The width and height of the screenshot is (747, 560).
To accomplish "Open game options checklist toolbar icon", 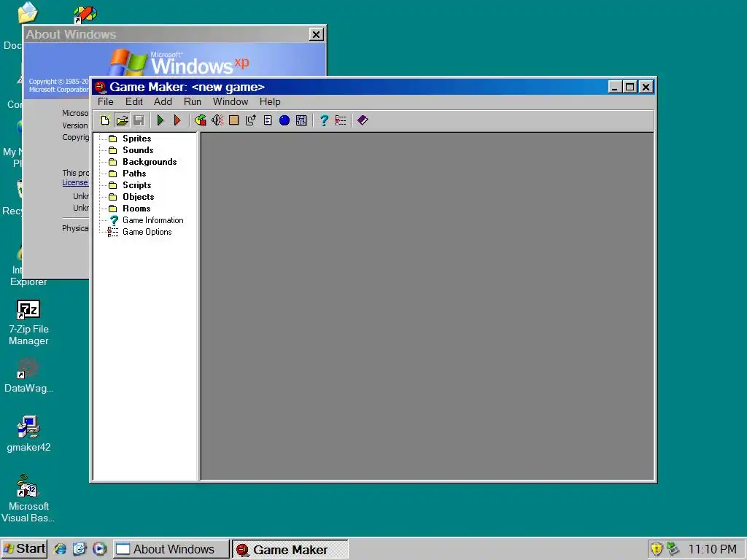I will pos(341,120).
